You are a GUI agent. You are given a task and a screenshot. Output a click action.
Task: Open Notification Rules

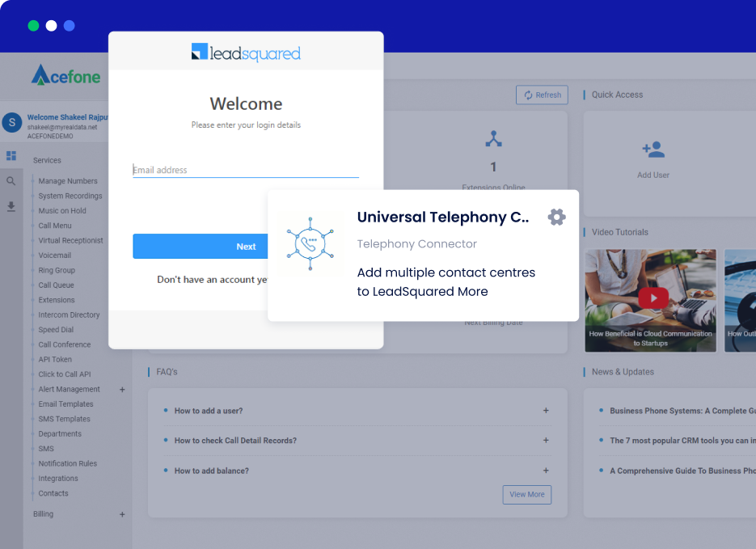click(67, 463)
